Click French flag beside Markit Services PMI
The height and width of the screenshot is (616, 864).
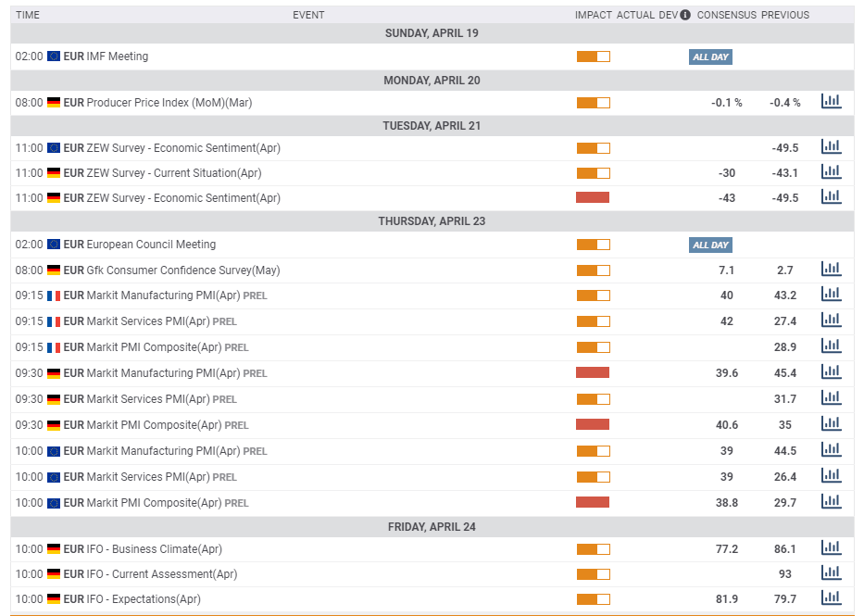54,321
